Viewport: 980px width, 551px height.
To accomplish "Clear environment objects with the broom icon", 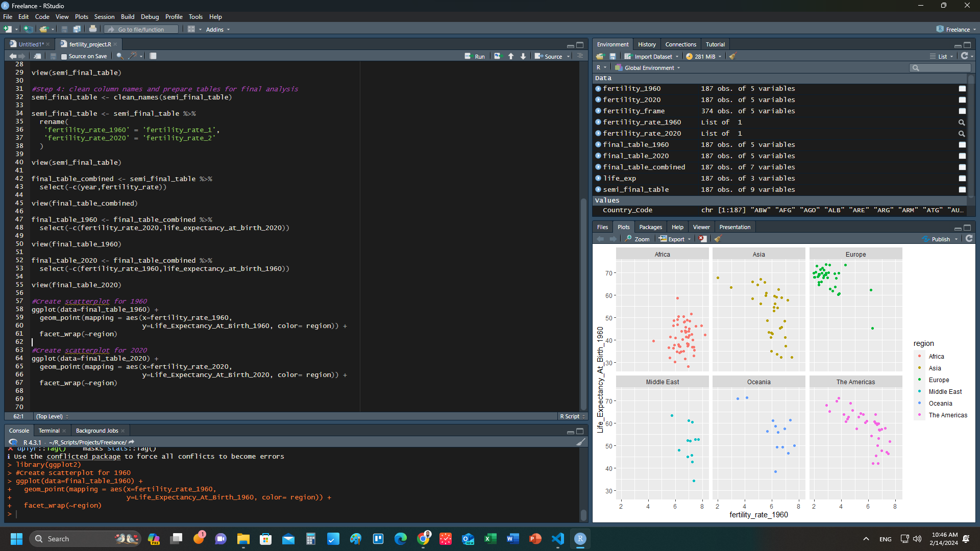I will [x=732, y=56].
